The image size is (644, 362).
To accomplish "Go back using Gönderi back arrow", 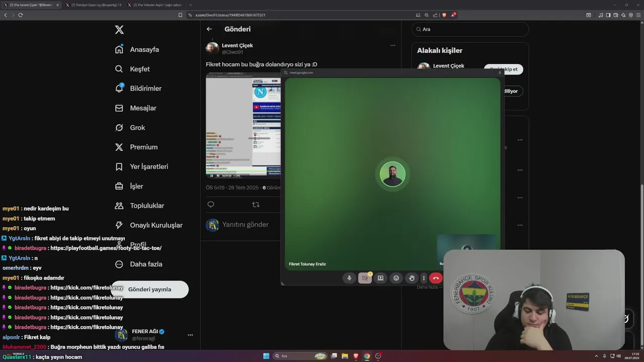I will [209, 29].
